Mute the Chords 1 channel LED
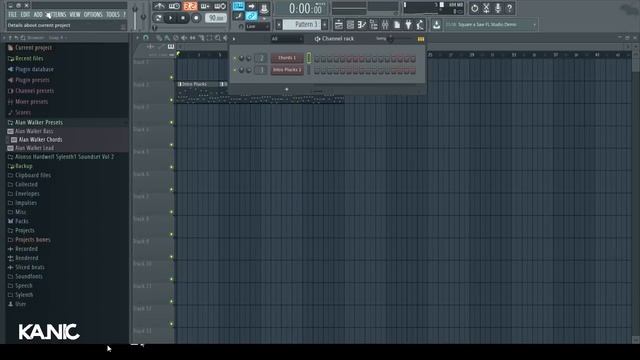Screen dimensions: 640x360 click(x=235, y=58)
